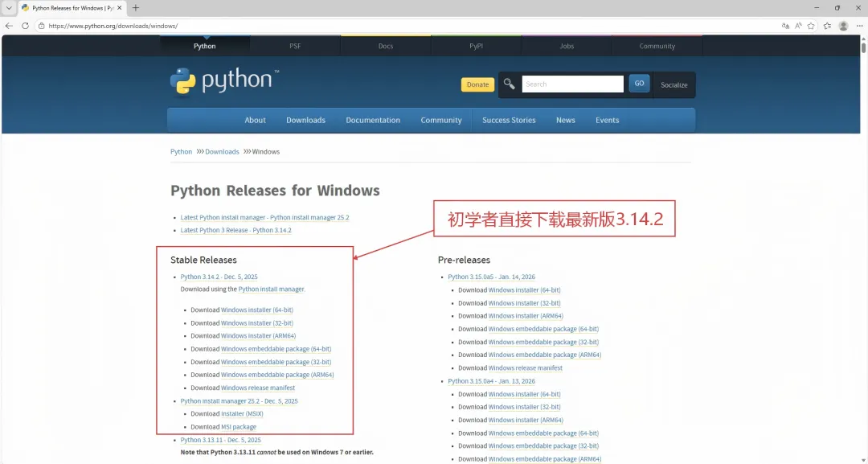Open the Events navigation menu
This screenshot has width=868, height=464.
(608, 120)
